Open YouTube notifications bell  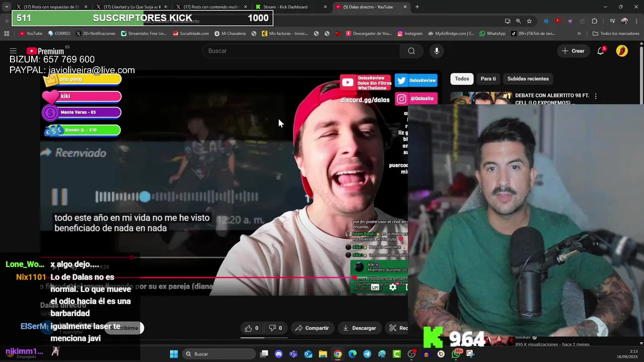tap(601, 51)
